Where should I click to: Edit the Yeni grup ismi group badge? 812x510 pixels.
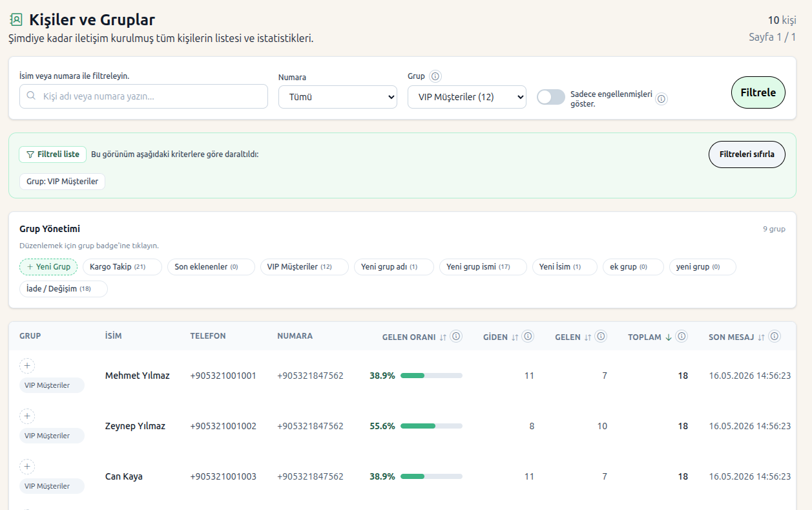pos(483,267)
